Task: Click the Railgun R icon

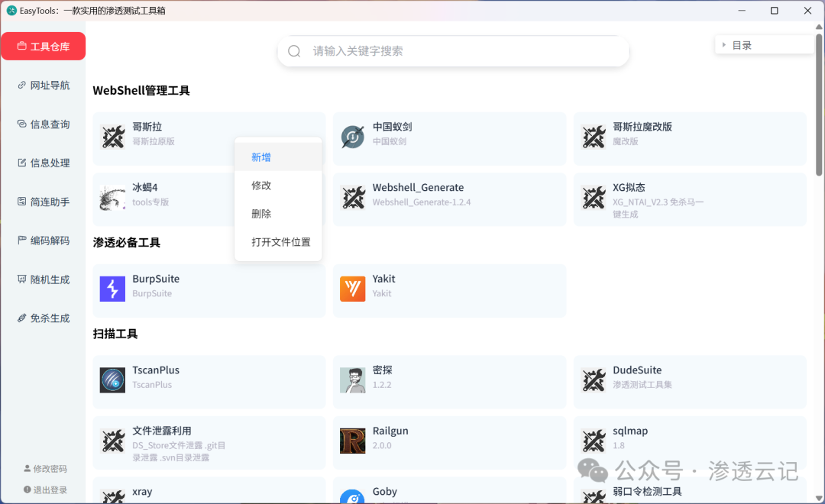Action: coord(352,441)
